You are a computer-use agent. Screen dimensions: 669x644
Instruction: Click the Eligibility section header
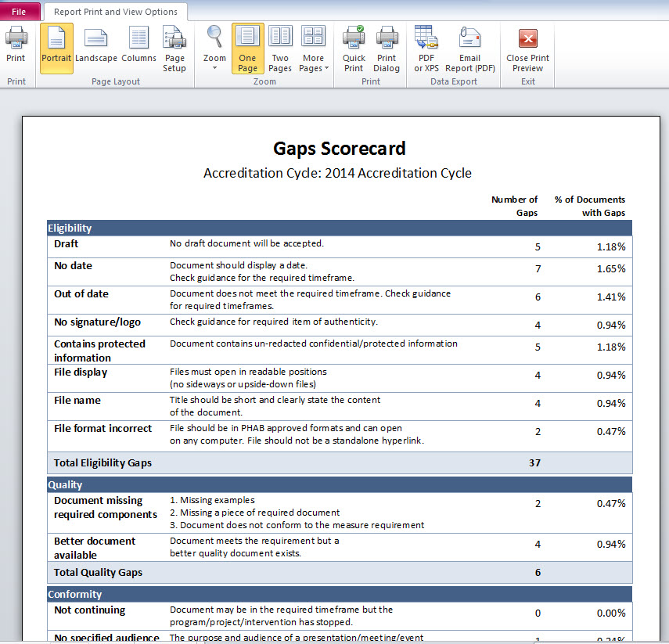pyautogui.click(x=339, y=228)
